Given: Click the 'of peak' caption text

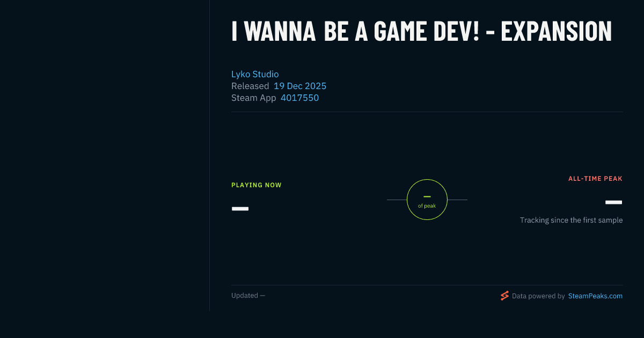Looking at the screenshot, I should point(427,206).
